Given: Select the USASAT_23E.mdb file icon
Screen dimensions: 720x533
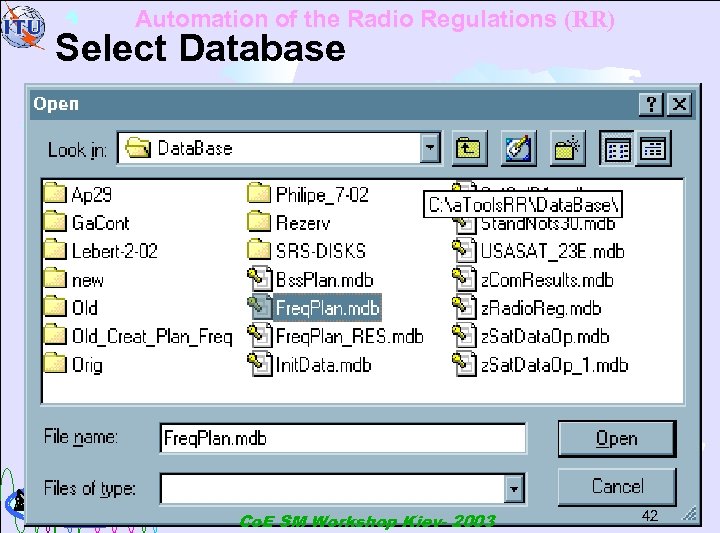Looking at the screenshot, I should coord(464,250).
